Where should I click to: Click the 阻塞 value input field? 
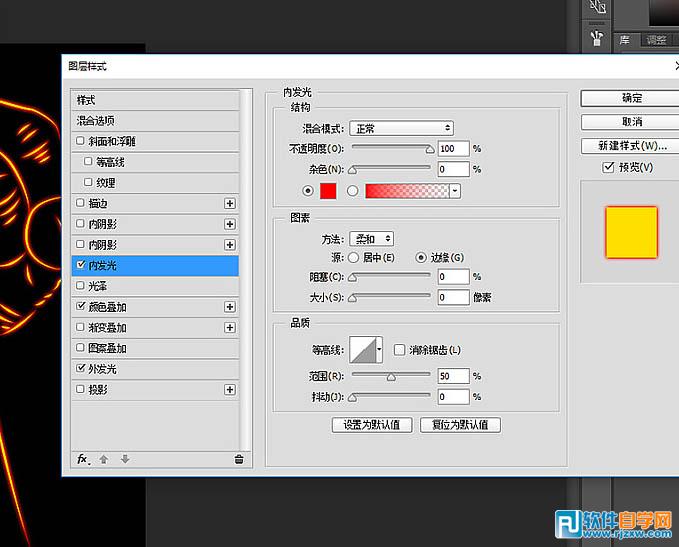(453, 277)
